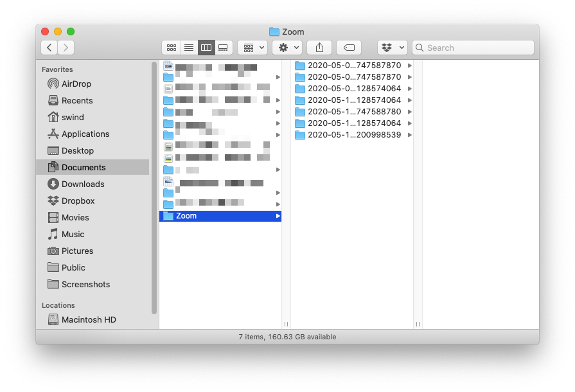Switch to gallery view mode
Screen dimensions: 575x392
(223, 47)
